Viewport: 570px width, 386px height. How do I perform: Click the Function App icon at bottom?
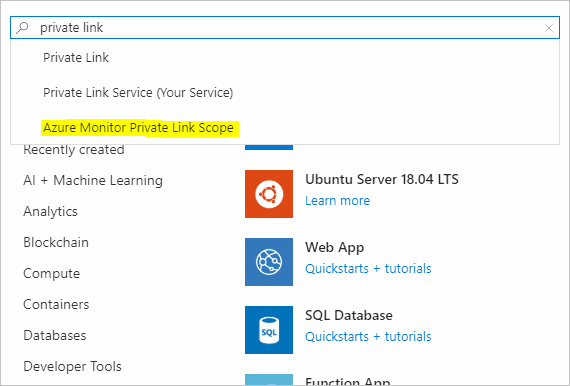click(269, 379)
